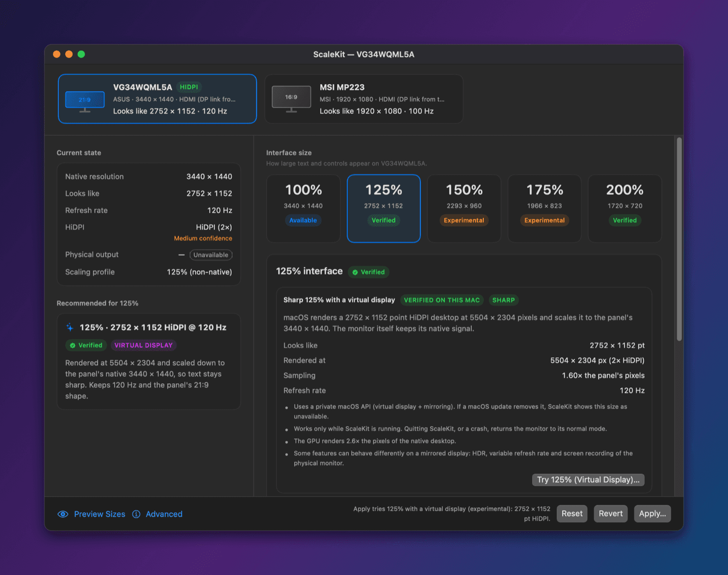Image resolution: width=728 pixels, height=575 pixels.
Task: Click the Apply... button
Action: pyautogui.click(x=652, y=514)
